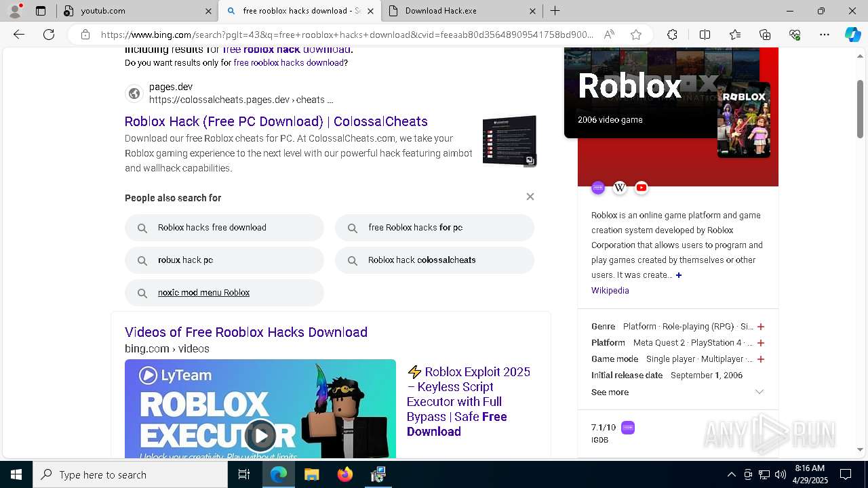View site information lock icon
868x488 pixels.
tap(85, 35)
